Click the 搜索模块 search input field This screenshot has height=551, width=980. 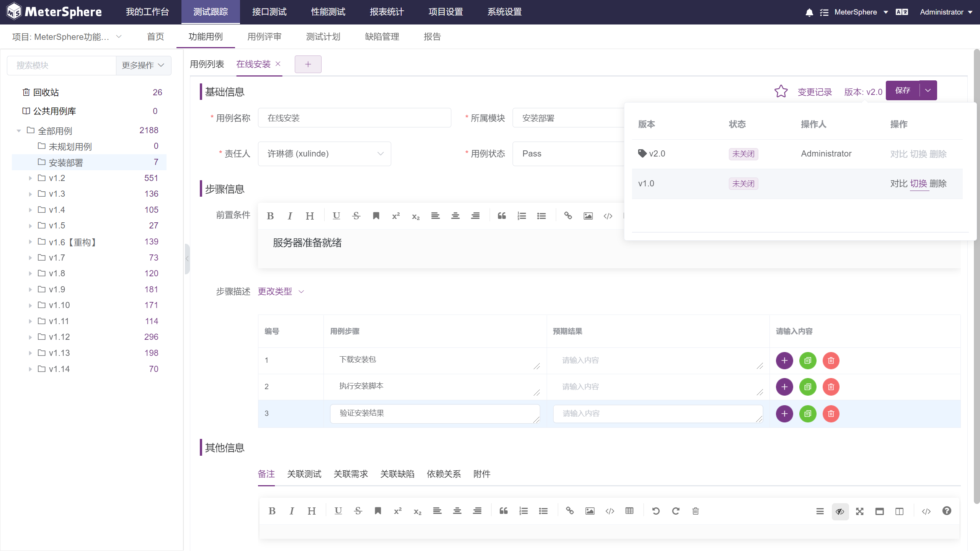[61, 65]
